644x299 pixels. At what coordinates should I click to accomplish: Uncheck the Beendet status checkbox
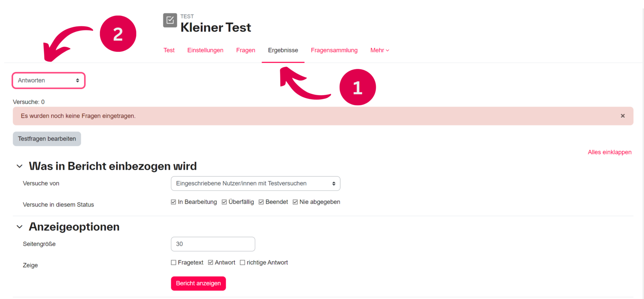(x=261, y=202)
